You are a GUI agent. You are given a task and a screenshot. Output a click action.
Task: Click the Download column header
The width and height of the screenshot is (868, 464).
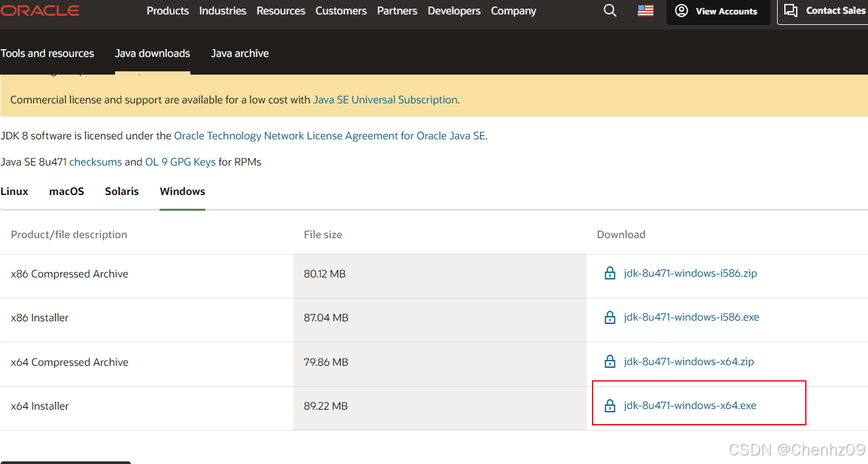pos(621,234)
